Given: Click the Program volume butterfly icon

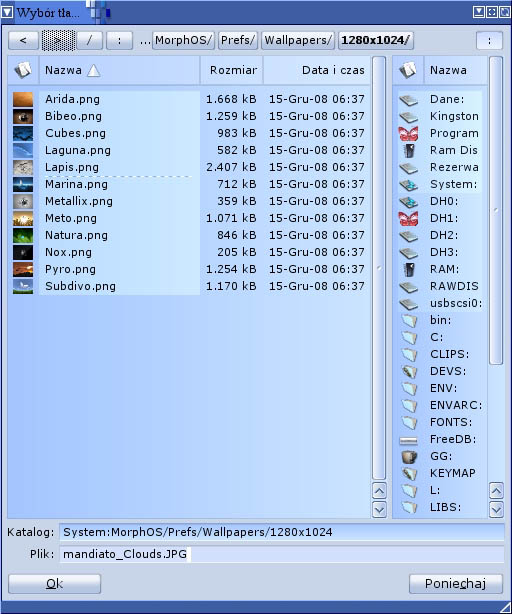Looking at the screenshot, I should [408, 134].
